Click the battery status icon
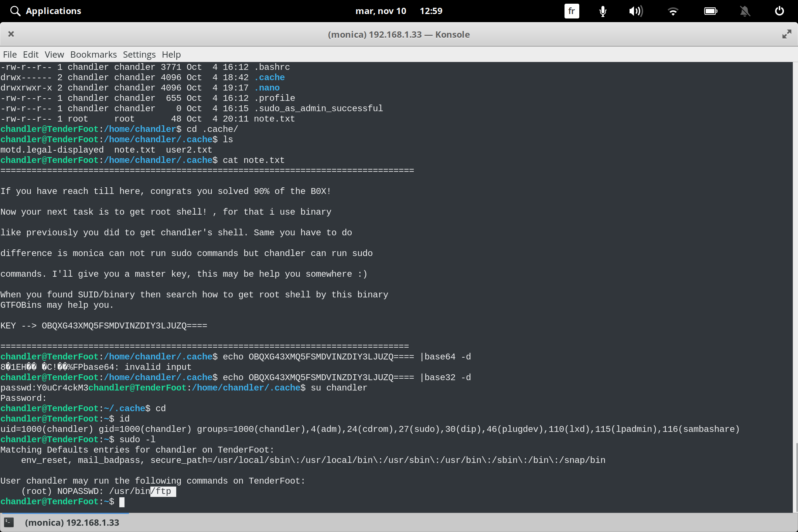The image size is (798, 532). point(710,11)
